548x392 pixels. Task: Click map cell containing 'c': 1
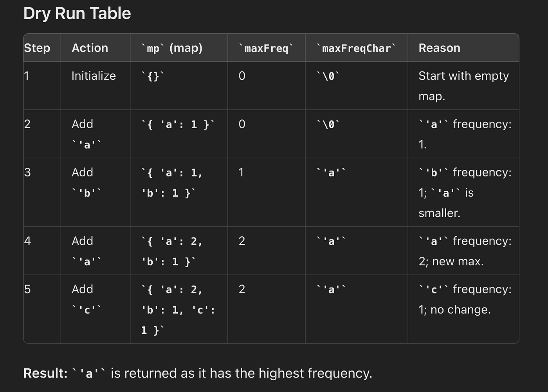point(178,309)
